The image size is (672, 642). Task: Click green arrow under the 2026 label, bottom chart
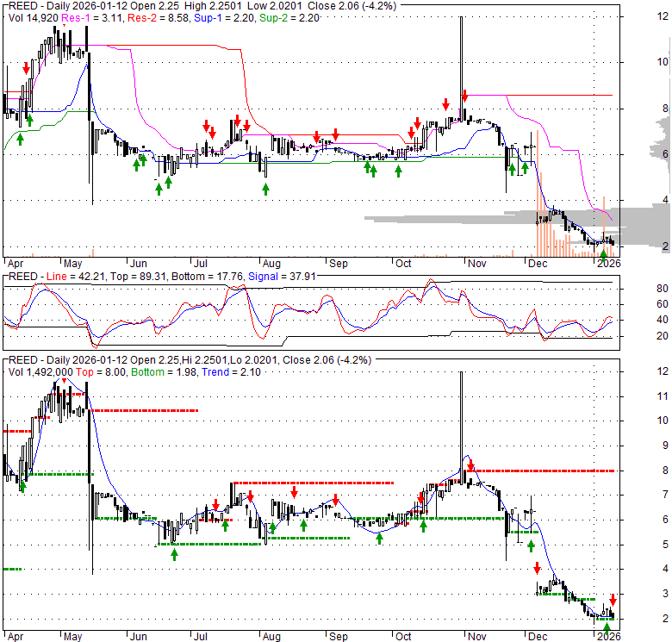[x=607, y=629]
